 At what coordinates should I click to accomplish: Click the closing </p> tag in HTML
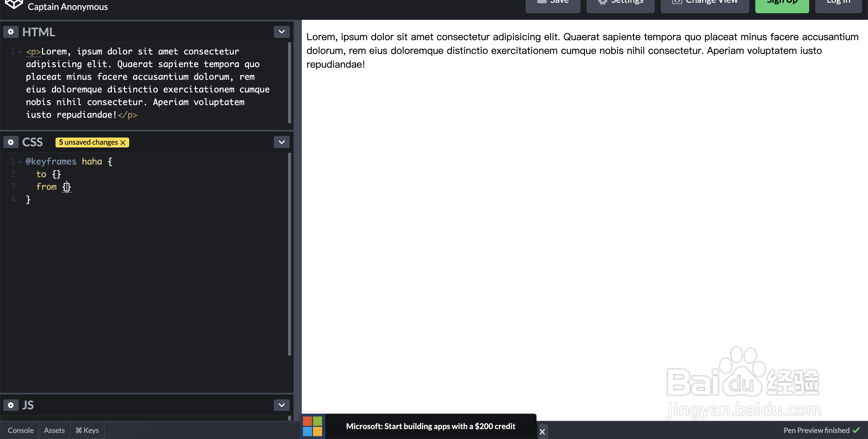pos(127,115)
